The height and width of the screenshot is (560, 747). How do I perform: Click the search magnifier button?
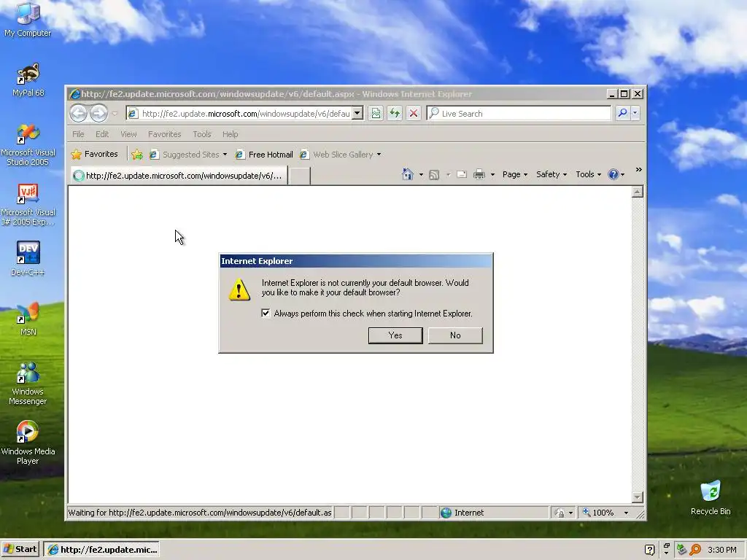622,113
